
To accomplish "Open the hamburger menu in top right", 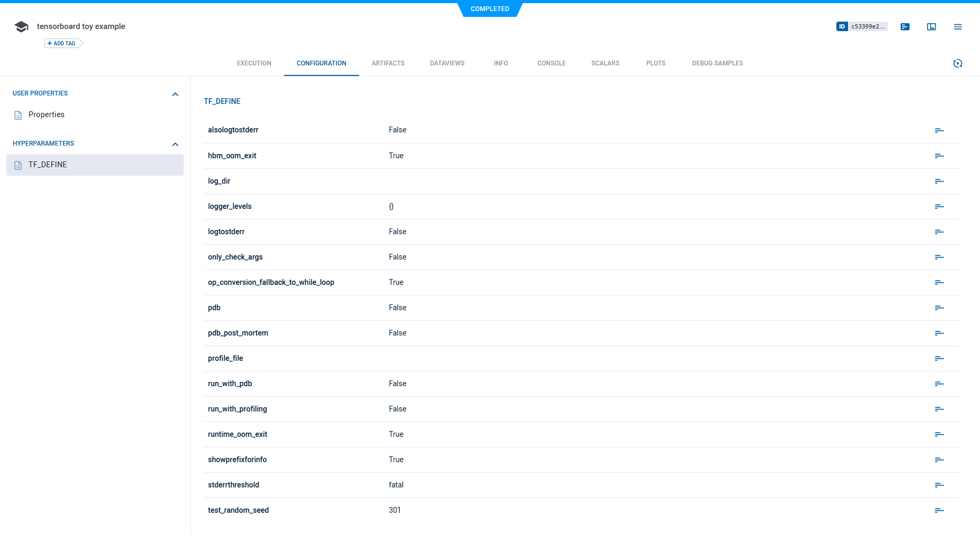I will [958, 26].
